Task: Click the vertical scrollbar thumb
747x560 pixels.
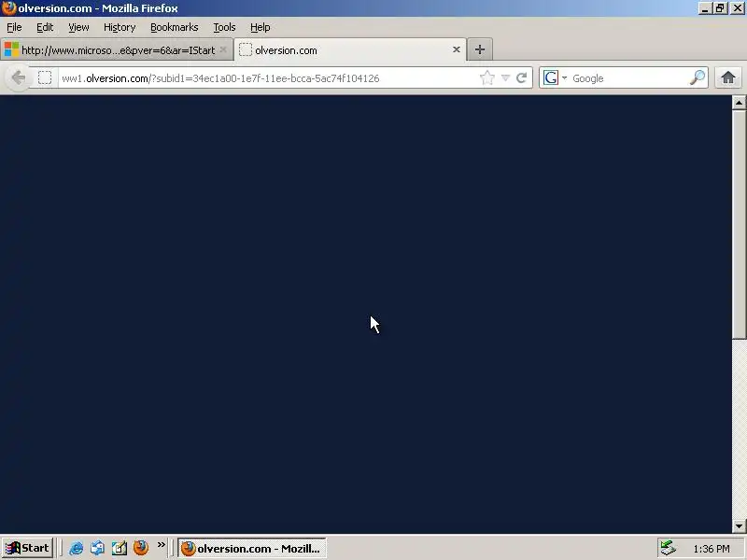Action: (739, 225)
